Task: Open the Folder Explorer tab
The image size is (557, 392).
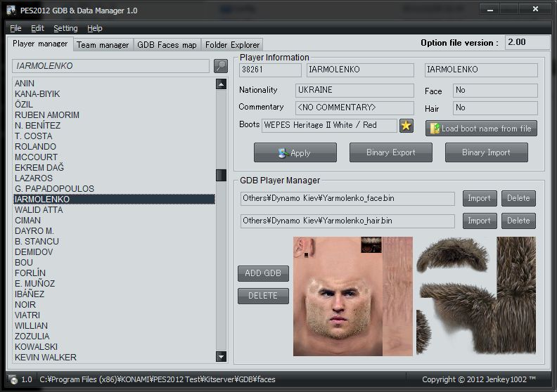Action: coord(232,44)
